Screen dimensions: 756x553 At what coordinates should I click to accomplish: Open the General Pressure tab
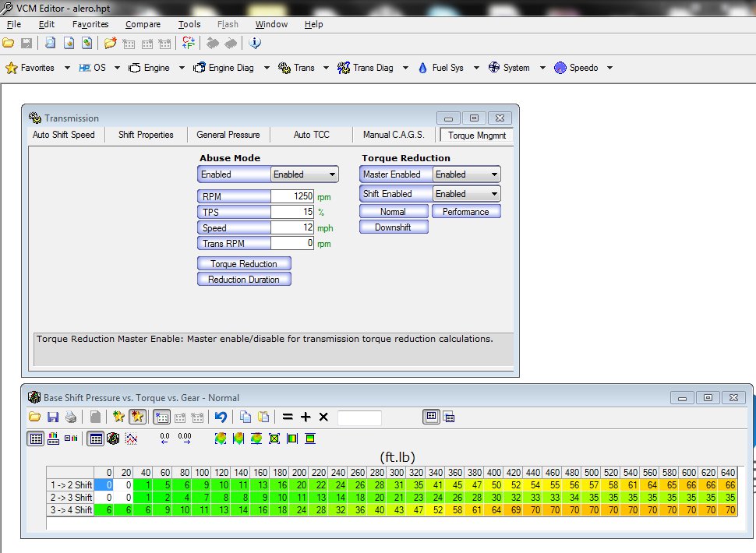click(x=228, y=135)
